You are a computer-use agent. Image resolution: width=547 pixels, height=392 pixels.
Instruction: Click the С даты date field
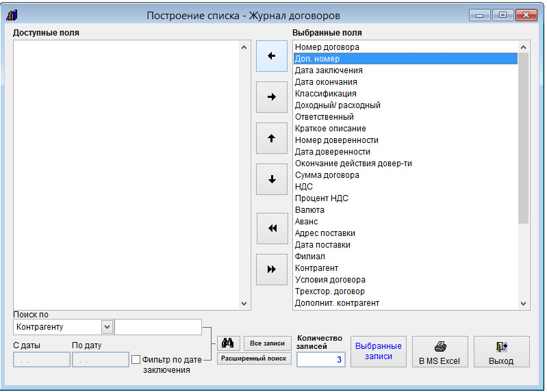(42, 360)
